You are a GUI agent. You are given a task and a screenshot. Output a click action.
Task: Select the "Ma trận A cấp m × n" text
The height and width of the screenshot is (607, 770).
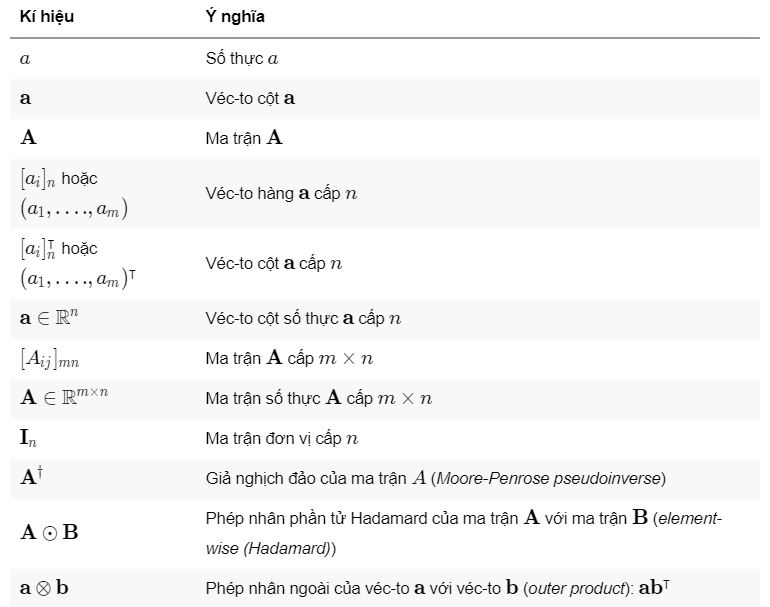coord(288,358)
